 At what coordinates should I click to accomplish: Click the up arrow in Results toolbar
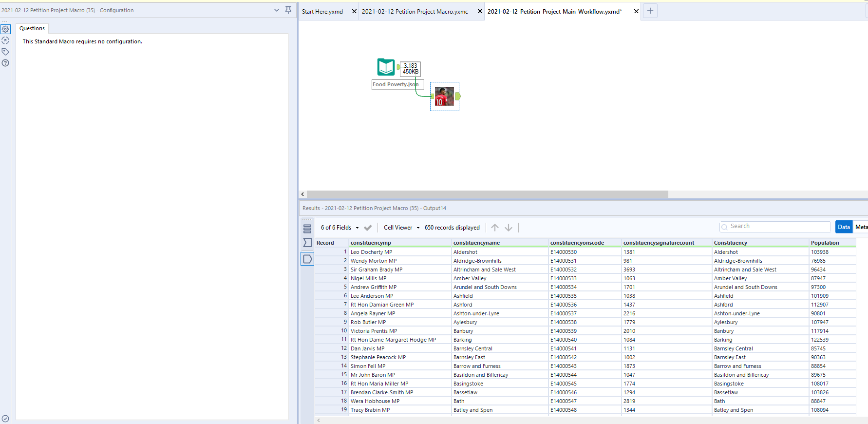pyautogui.click(x=495, y=228)
